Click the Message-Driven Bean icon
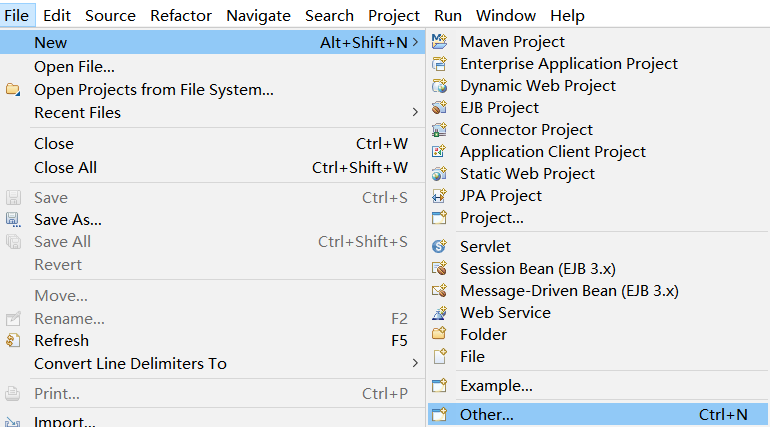This screenshot has height=427, width=770. click(440, 291)
